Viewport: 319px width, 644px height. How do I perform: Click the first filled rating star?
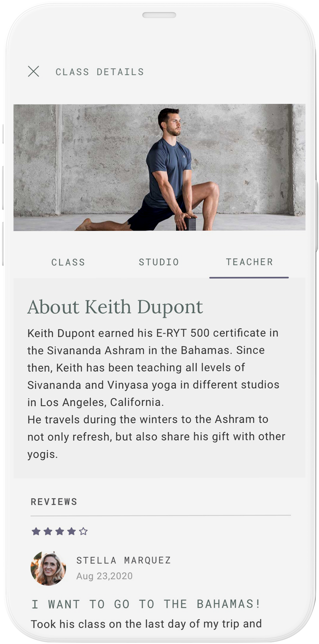tap(36, 531)
